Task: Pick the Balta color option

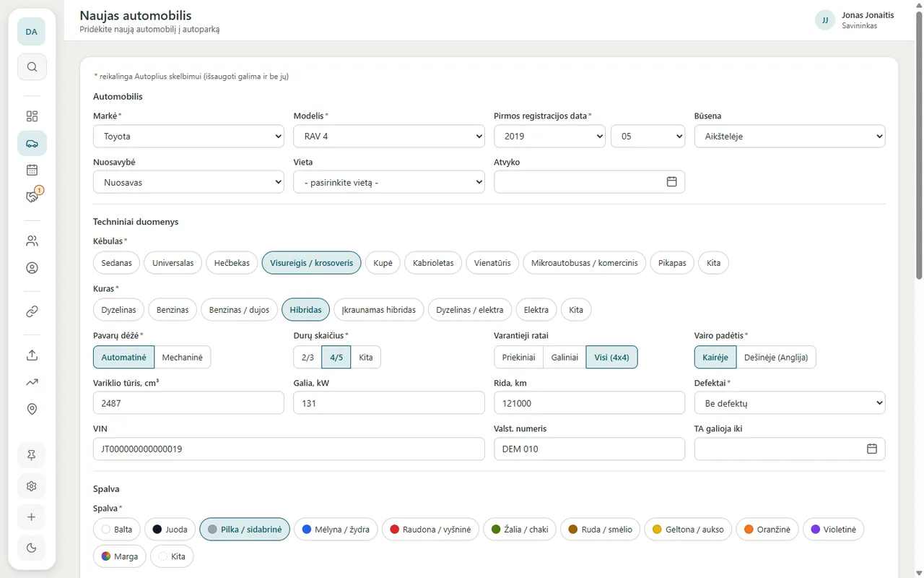Action: click(118, 530)
